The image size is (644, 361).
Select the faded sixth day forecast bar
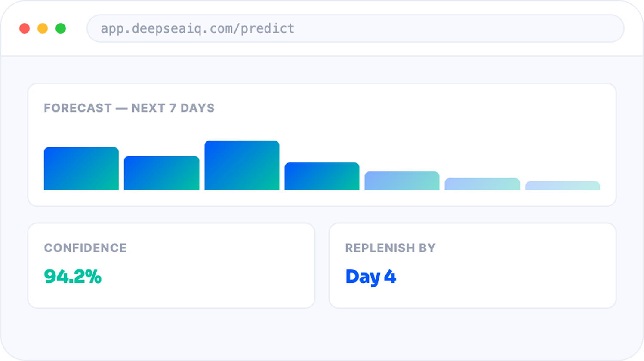point(482,184)
